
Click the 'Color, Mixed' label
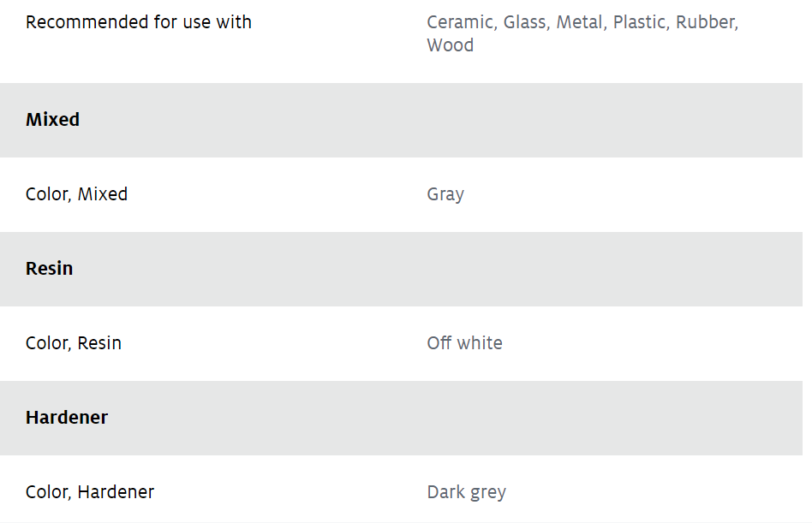(76, 194)
